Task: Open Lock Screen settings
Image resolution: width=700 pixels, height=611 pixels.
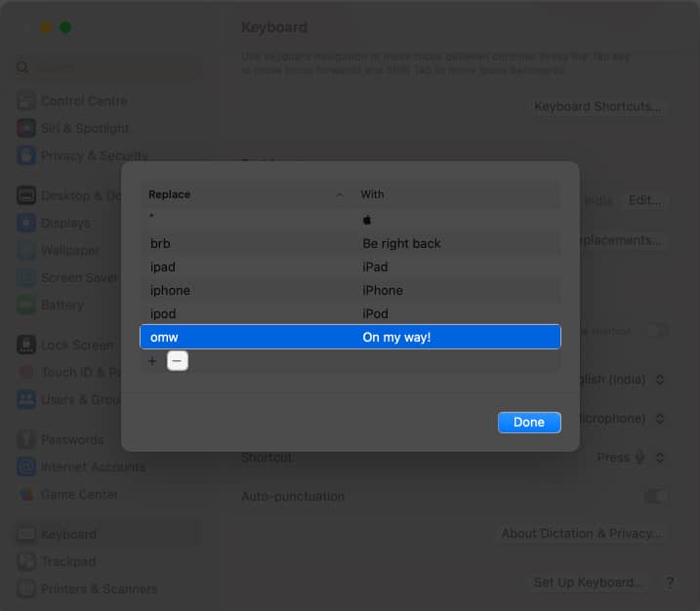Action: point(65,345)
